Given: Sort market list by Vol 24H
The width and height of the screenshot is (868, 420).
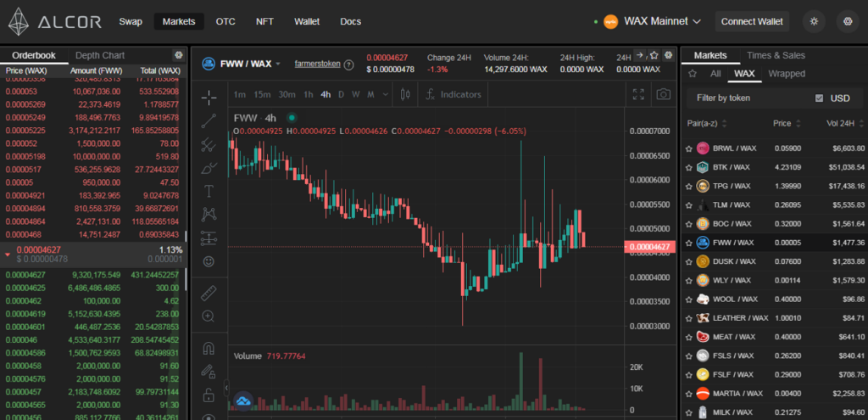Looking at the screenshot, I should click(x=846, y=123).
